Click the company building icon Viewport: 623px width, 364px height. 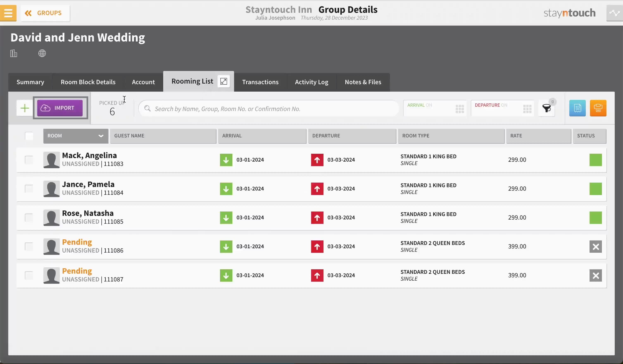(14, 53)
